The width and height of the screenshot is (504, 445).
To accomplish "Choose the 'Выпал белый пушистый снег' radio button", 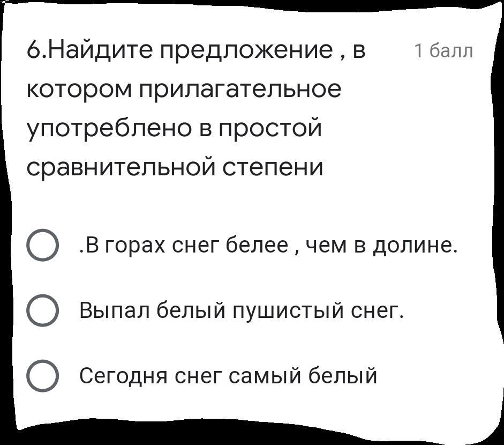I will point(42,310).
